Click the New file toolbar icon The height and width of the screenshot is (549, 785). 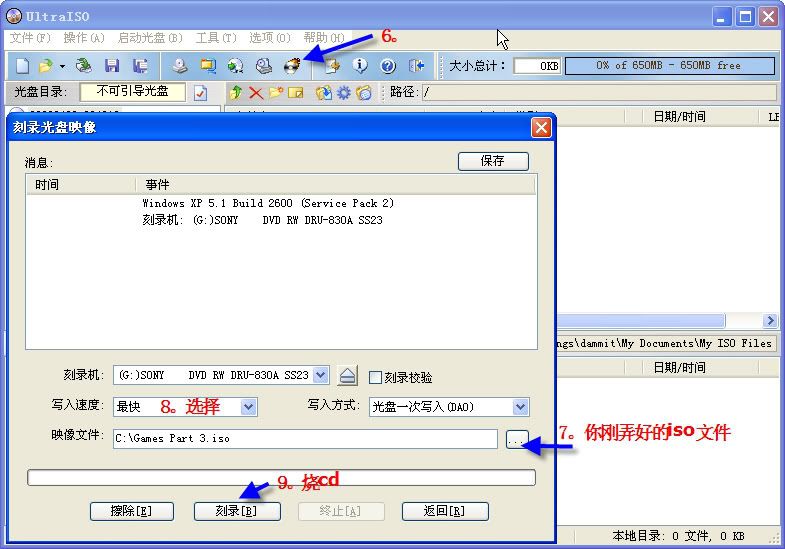coord(22,66)
